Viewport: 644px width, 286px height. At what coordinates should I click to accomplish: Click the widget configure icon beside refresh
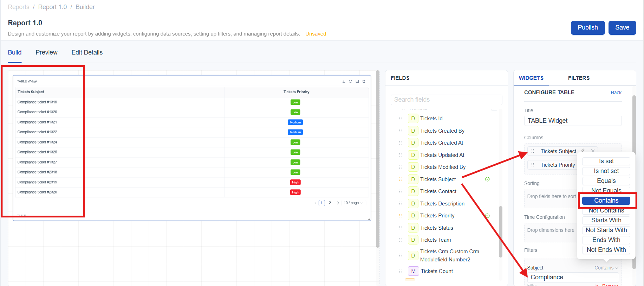357,81
